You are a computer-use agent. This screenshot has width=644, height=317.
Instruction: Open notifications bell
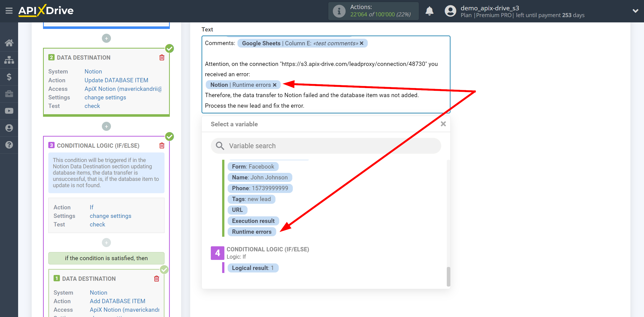pos(429,11)
